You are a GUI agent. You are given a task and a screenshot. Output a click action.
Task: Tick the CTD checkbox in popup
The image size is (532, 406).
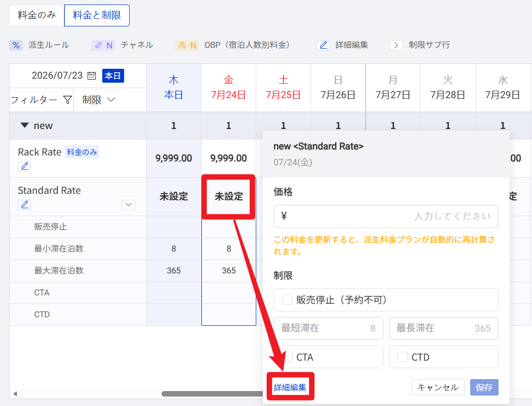pyautogui.click(x=402, y=357)
